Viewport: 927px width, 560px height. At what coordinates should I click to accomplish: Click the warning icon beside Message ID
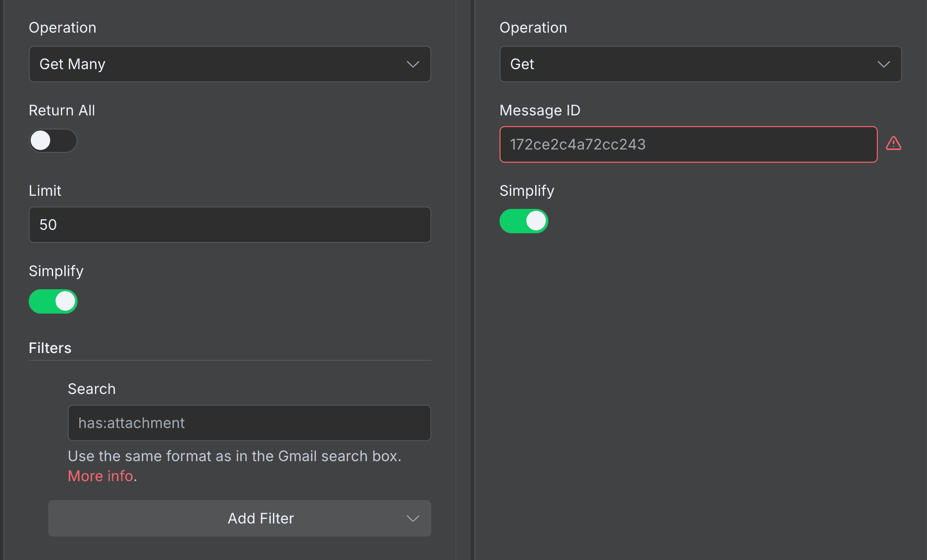click(894, 143)
